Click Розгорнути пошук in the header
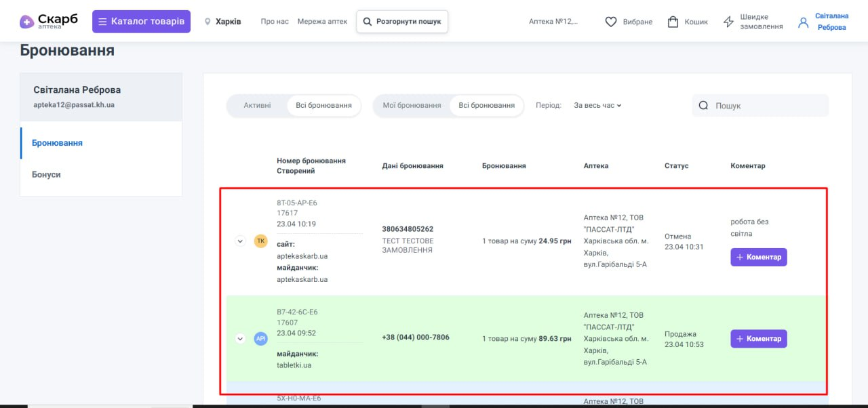 point(402,22)
